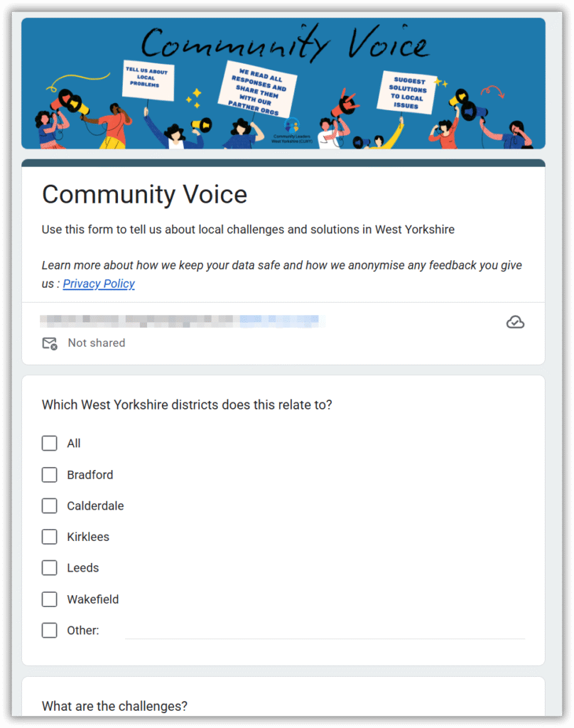The height and width of the screenshot is (728, 574).
Task: Check the Calderdale option
Action: click(x=49, y=506)
